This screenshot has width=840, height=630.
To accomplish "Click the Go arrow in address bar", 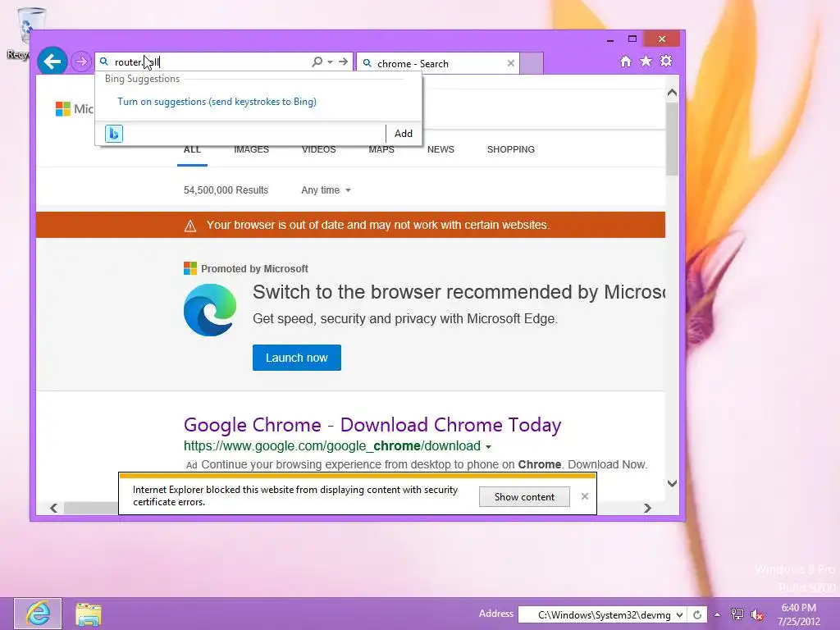I will click(x=344, y=62).
